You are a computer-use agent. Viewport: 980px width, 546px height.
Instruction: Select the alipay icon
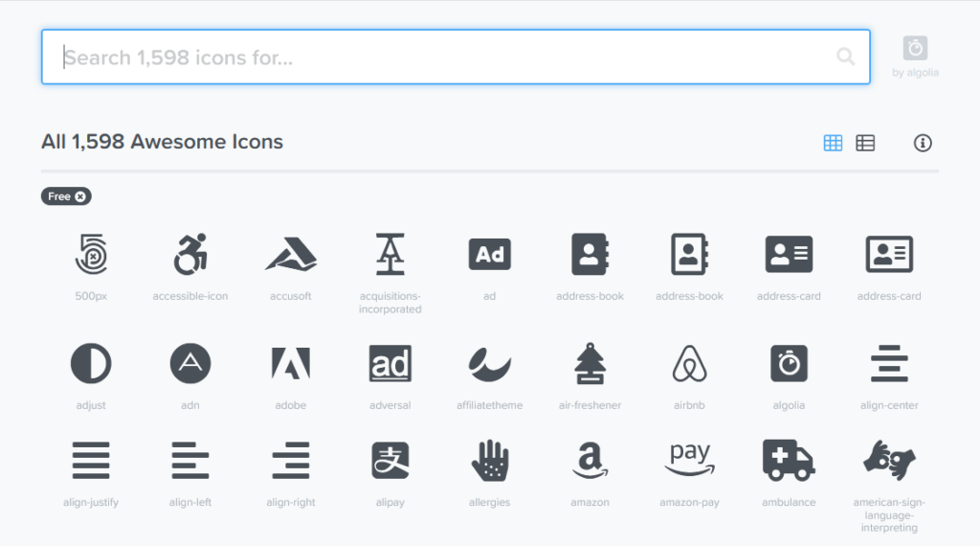tap(390, 461)
